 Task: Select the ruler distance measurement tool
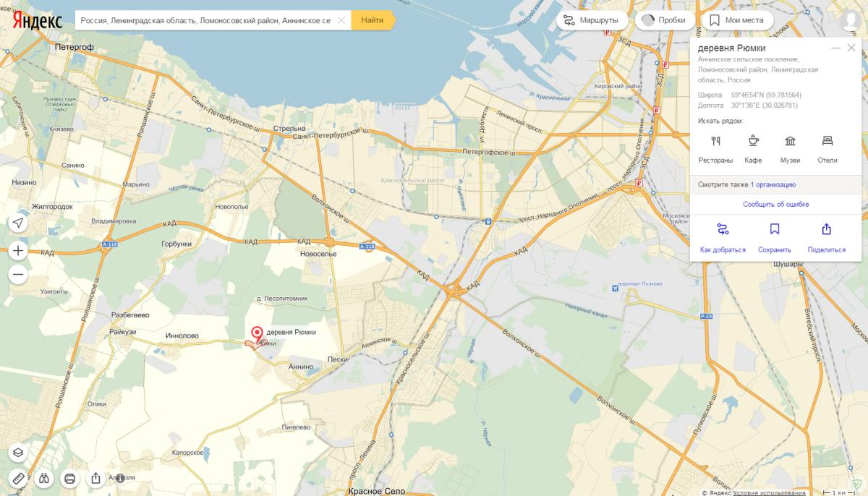[x=19, y=478]
